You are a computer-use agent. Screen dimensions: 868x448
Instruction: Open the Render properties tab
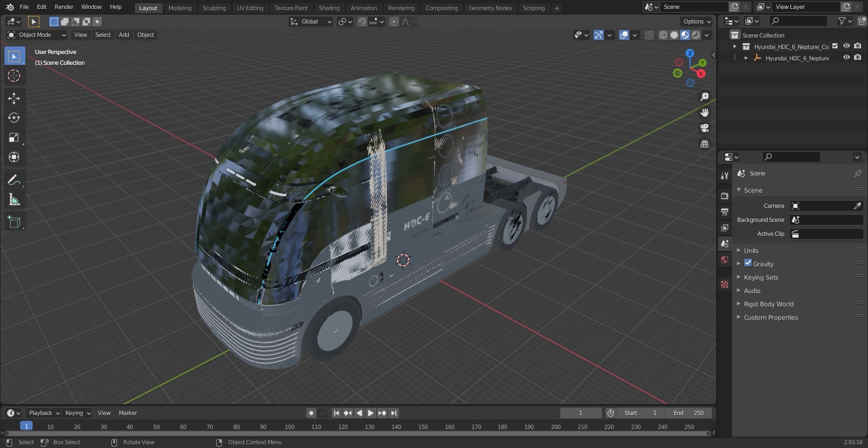724,196
